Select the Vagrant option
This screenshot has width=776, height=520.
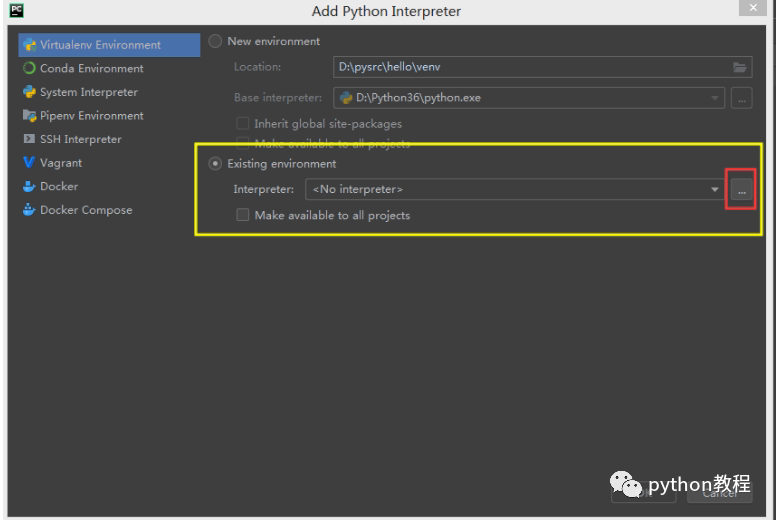[x=61, y=163]
